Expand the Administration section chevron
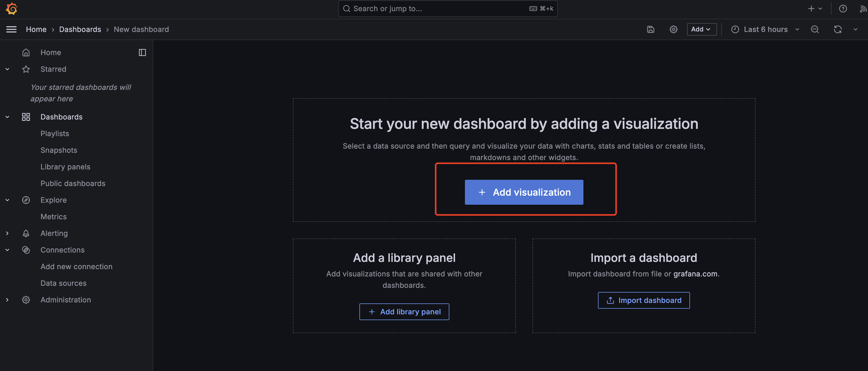Image resolution: width=868 pixels, height=371 pixels. (8, 300)
